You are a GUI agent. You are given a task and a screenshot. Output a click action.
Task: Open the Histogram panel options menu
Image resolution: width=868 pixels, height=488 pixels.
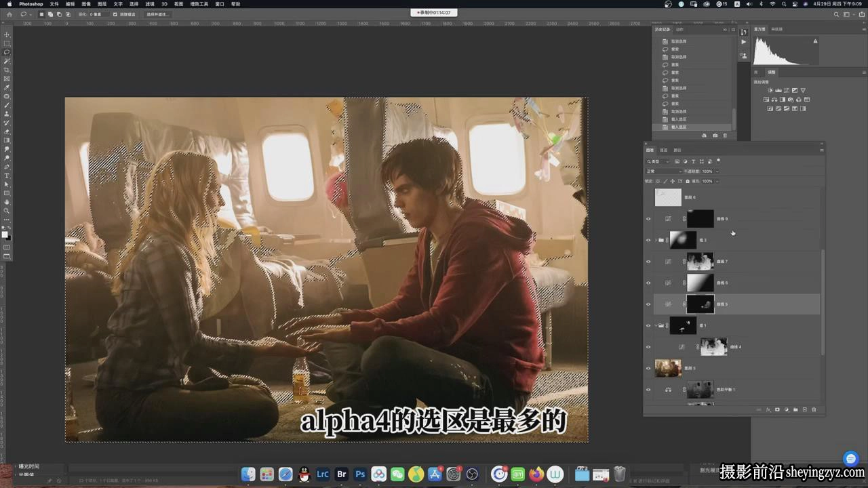point(863,29)
